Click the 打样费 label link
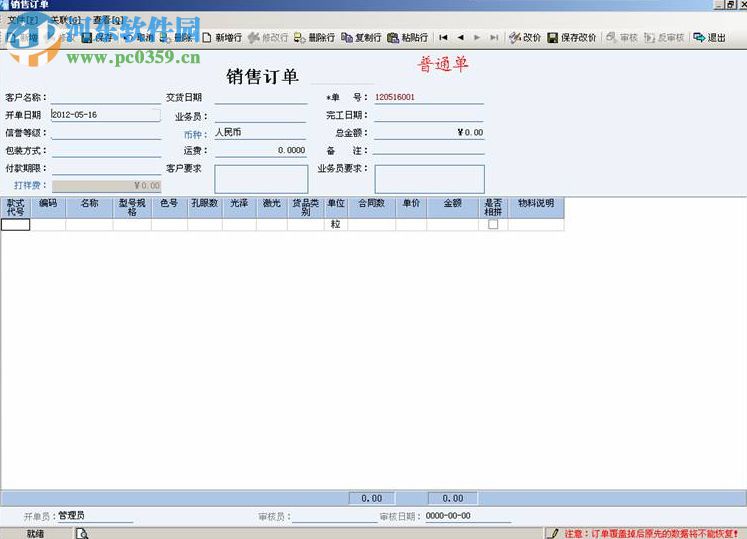Image resolution: width=747 pixels, height=539 pixels. coord(30,185)
